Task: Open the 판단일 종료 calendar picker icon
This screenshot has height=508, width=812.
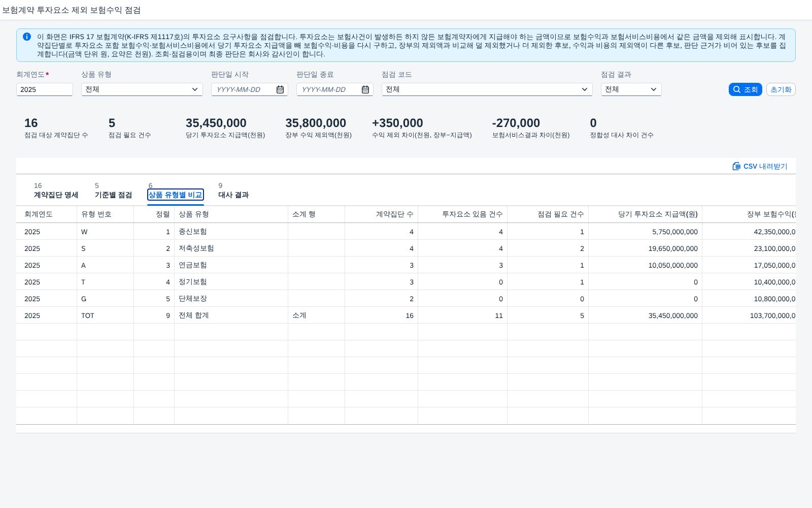Action: [365, 89]
